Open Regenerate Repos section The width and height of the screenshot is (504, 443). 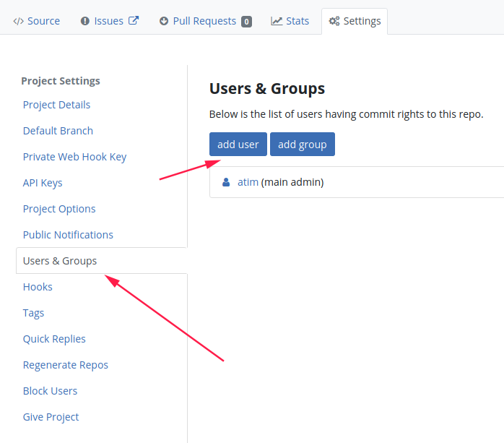click(x=65, y=365)
